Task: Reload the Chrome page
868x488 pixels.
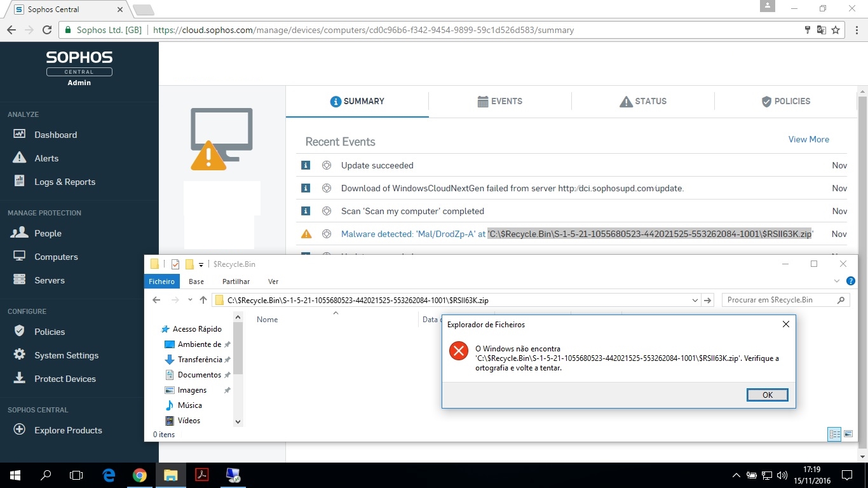Action: (x=46, y=30)
